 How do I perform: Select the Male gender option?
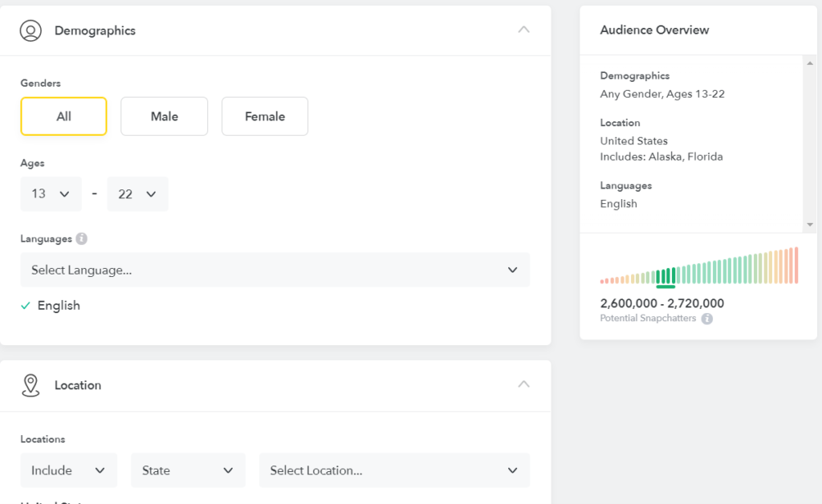tap(164, 116)
